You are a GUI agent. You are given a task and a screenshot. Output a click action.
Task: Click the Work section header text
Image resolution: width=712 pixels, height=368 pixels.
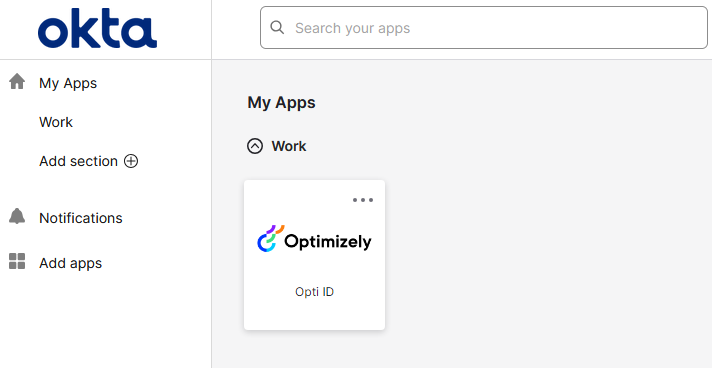pos(289,146)
